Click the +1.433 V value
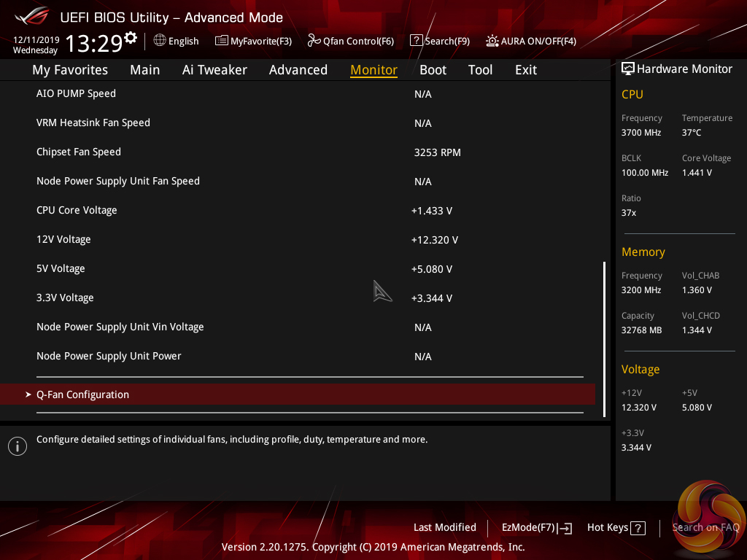 (x=432, y=211)
